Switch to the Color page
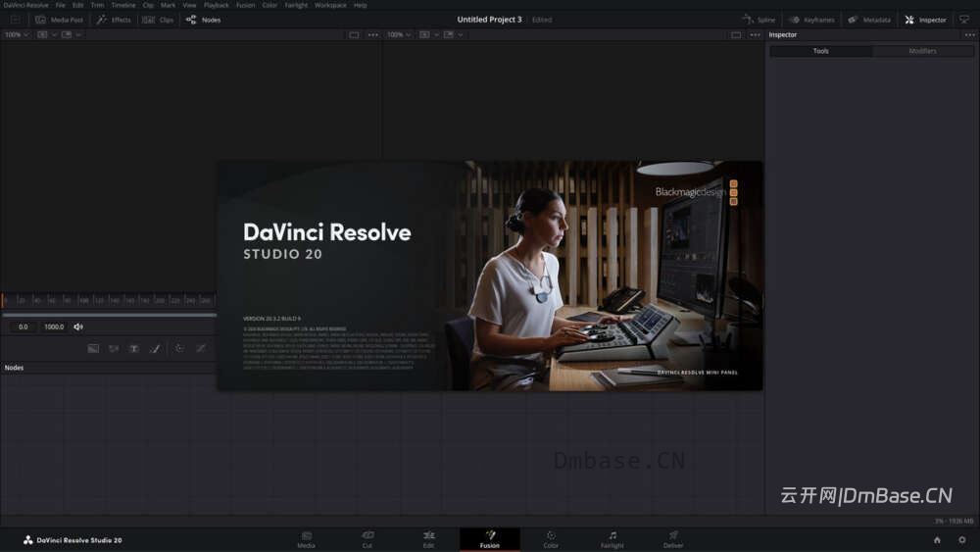 coord(551,539)
